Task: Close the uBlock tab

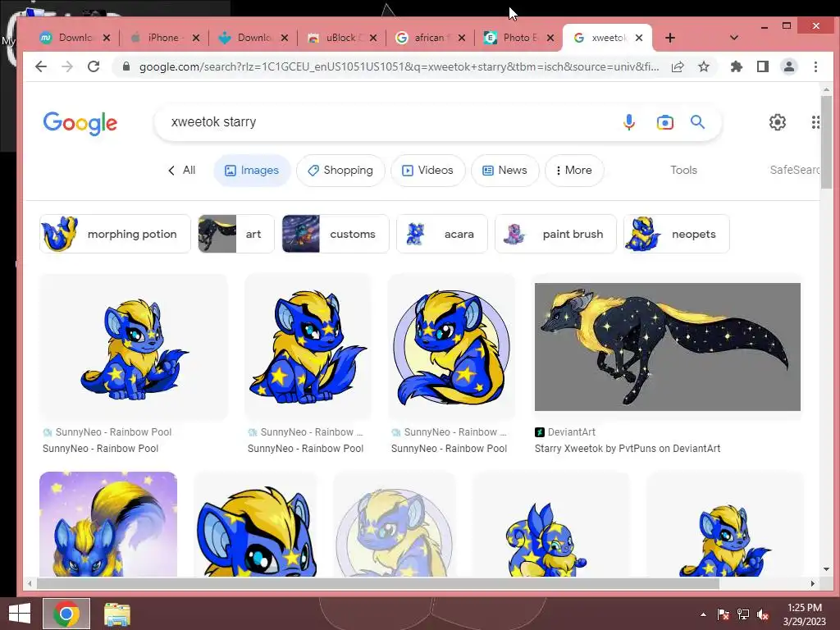Action: (x=373, y=38)
